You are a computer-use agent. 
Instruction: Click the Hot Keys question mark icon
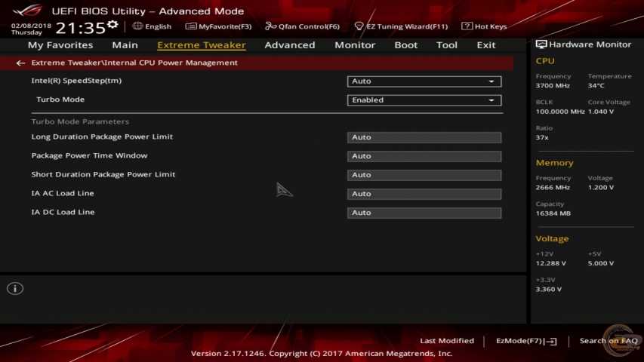(x=467, y=26)
